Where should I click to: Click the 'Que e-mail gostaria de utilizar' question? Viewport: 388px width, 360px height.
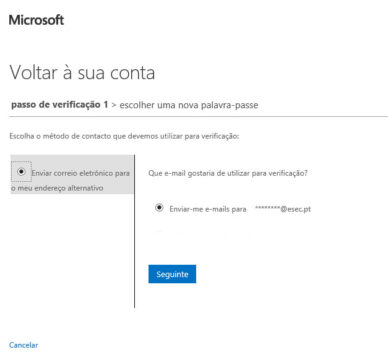pos(228,173)
